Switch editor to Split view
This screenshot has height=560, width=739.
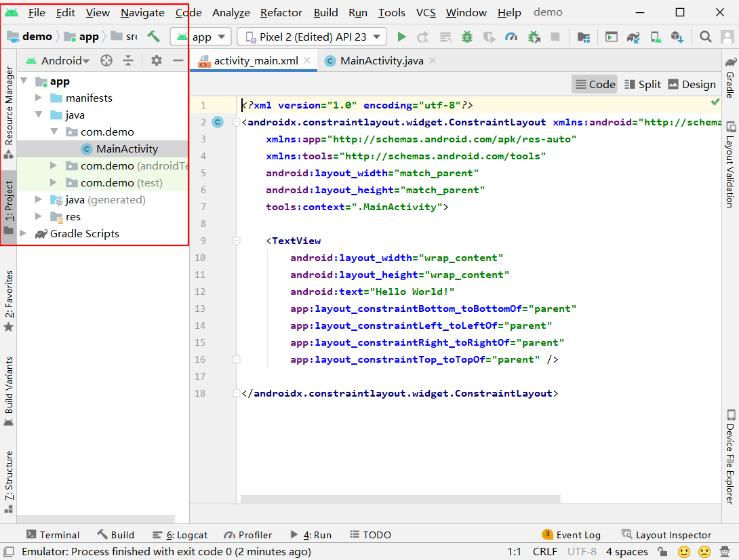point(642,84)
